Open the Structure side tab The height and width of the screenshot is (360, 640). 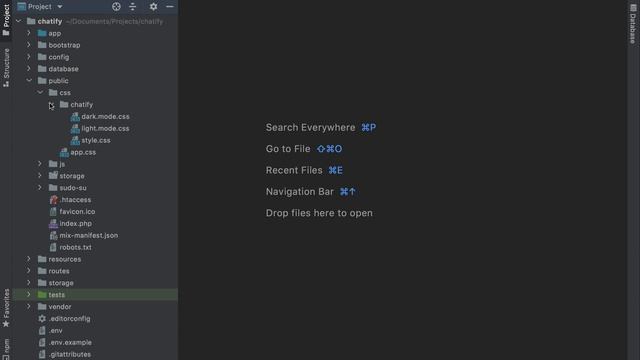click(x=6, y=67)
